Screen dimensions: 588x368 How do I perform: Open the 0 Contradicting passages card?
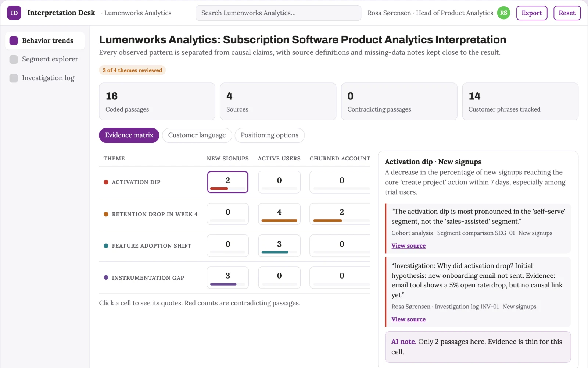[x=399, y=102]
